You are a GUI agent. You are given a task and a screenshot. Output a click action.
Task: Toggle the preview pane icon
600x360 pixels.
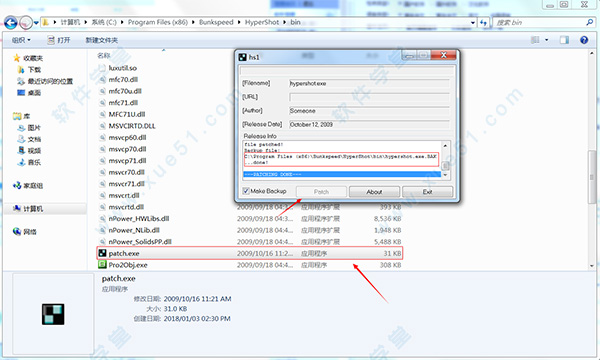[564, 40]
